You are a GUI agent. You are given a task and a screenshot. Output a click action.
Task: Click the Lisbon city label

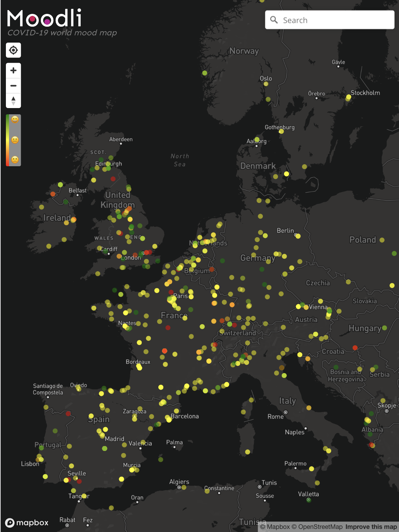[x=30, y=464]
